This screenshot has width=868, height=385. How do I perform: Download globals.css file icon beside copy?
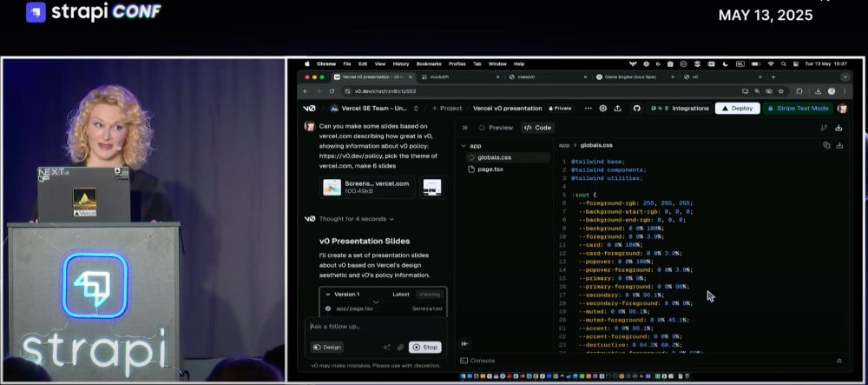point(839,145)
